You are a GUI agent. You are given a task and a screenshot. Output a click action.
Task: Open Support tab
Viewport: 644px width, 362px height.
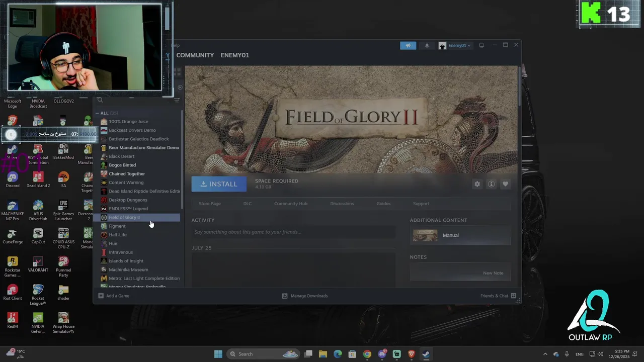421,204
